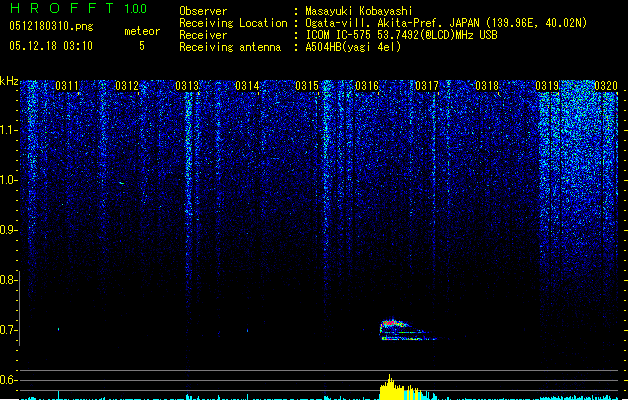
Task: Click the 0312 time marker
Action: click(127, 86)
